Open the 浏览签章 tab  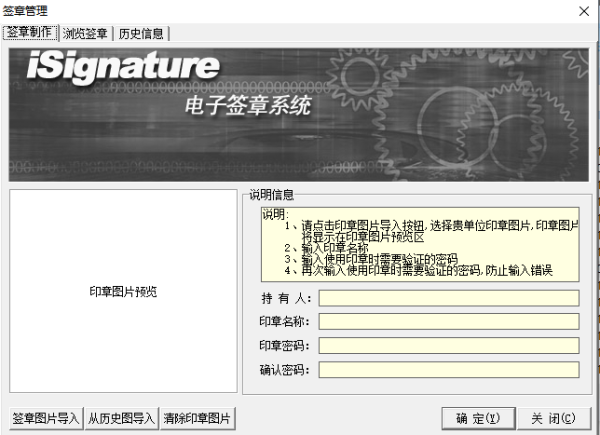(85, 33)
